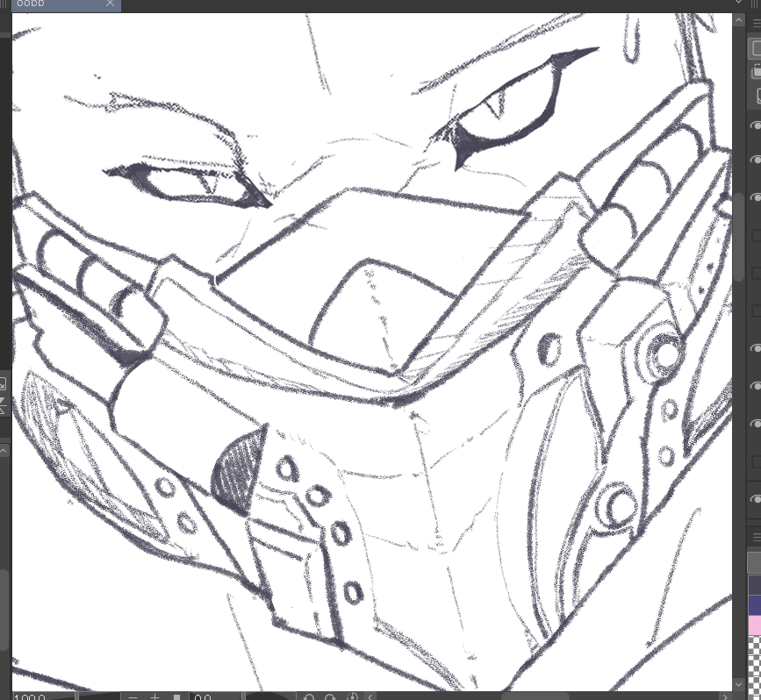Screen dimensions: 761x700
Task: Click the rotate canvas right icon
Action: 330,697
